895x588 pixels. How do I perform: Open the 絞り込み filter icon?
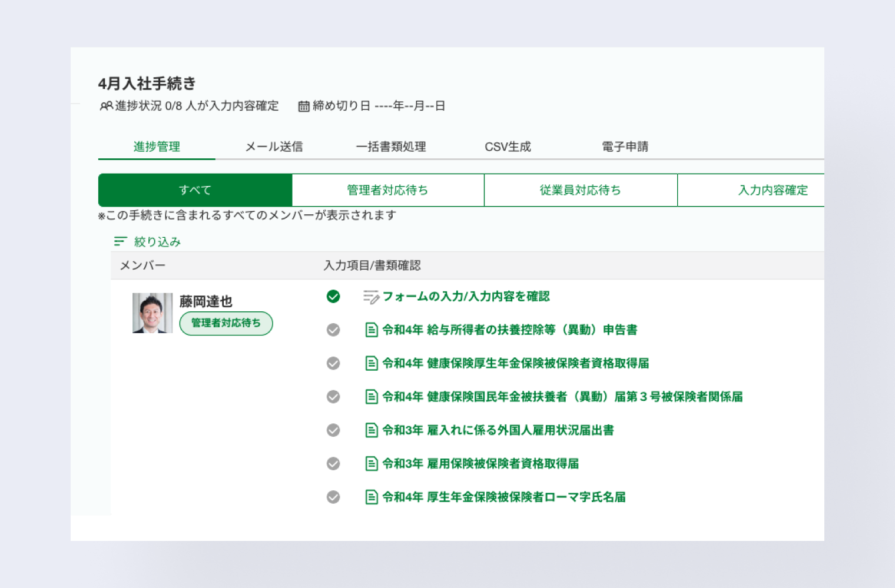[x=120, y=241]
